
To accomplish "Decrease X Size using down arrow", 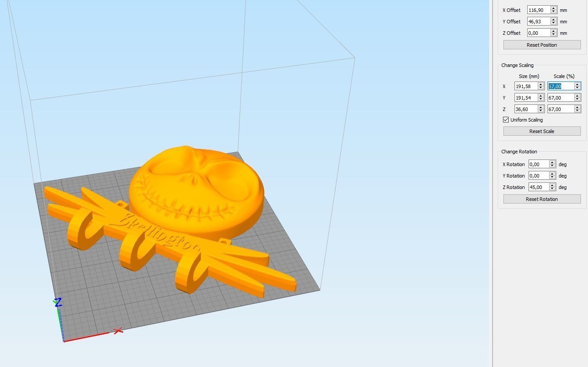I will tap(541, 89).
